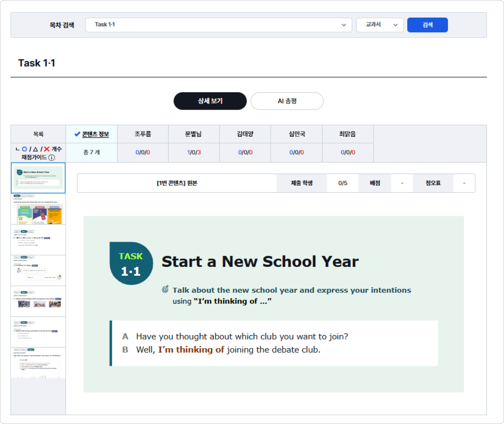504x424 pixels.
Task: Click the blue checkmark next to 콘텐츠 정보
Action: click(x=77, y=134)
